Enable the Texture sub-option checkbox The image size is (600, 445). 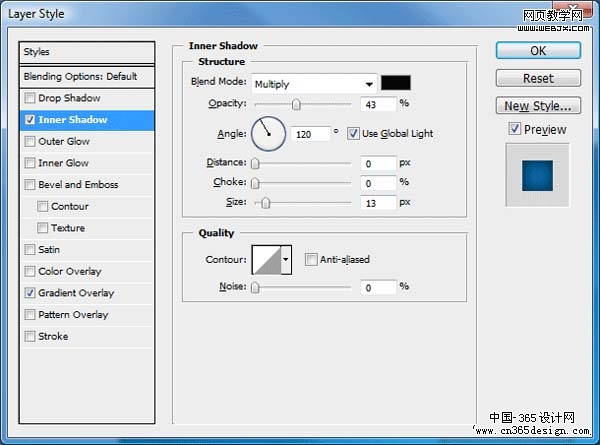click(x=42, y=228)
